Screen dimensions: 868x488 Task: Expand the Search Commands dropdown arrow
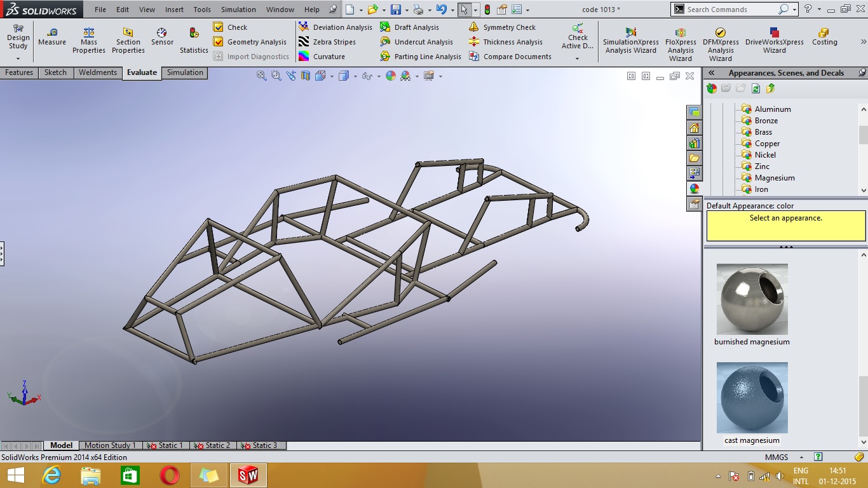click(794, 10)
